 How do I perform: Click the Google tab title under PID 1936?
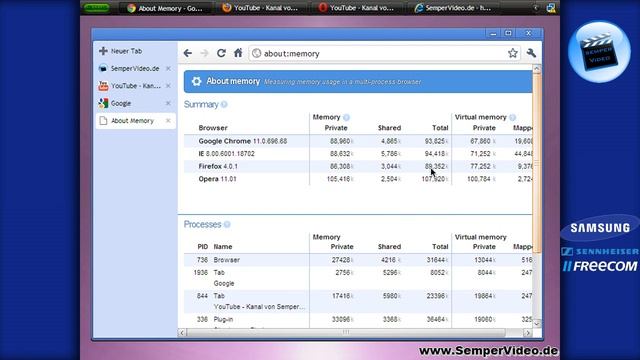[x=224, y=284]
